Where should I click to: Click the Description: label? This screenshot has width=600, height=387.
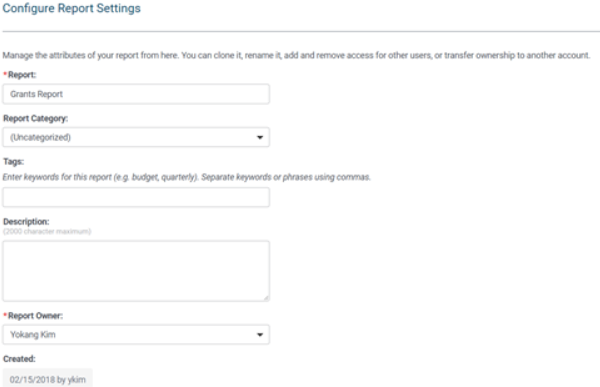(x=26, y=222)
